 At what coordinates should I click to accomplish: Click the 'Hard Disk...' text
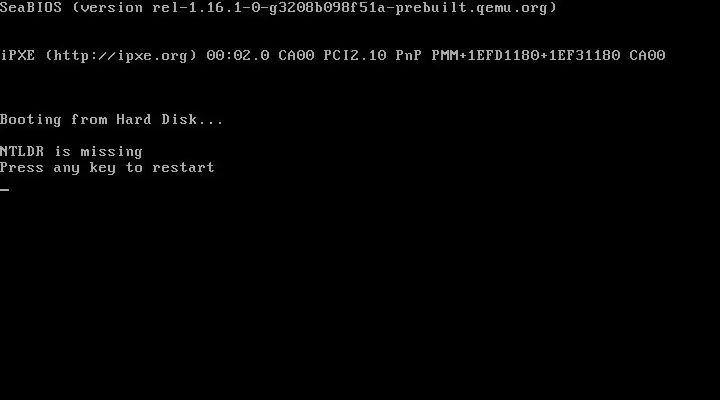tap(170, 119)
